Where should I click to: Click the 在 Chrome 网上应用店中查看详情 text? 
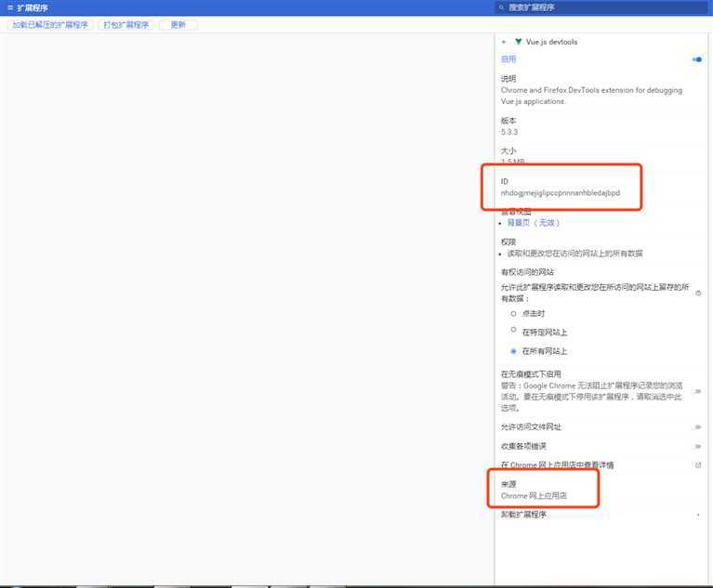click(557, 464)
